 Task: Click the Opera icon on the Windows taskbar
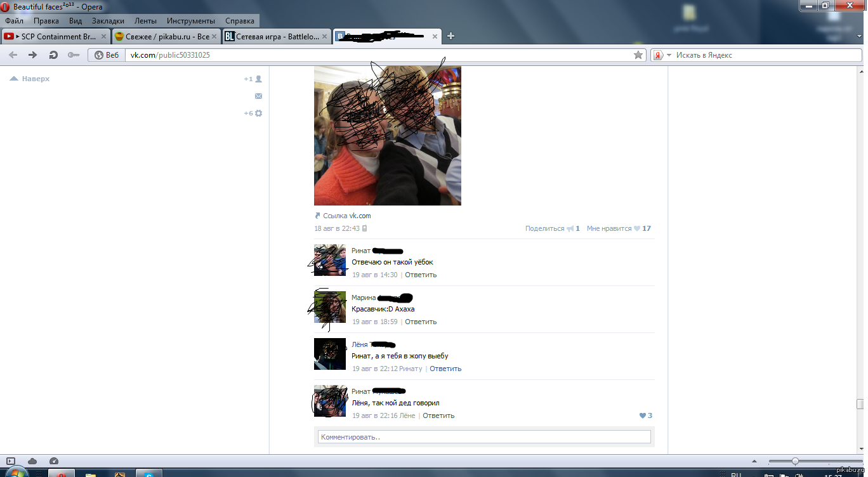coord(61,474)
